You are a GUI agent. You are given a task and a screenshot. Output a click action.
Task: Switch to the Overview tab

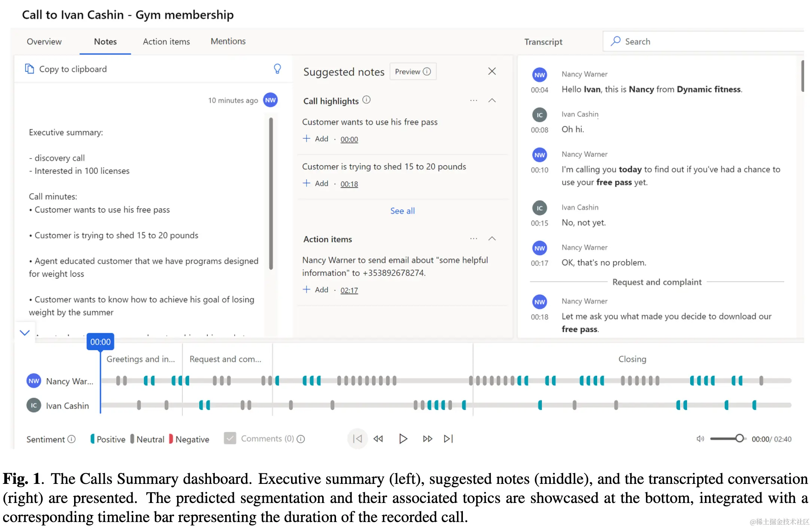click(x=44, y=42)
